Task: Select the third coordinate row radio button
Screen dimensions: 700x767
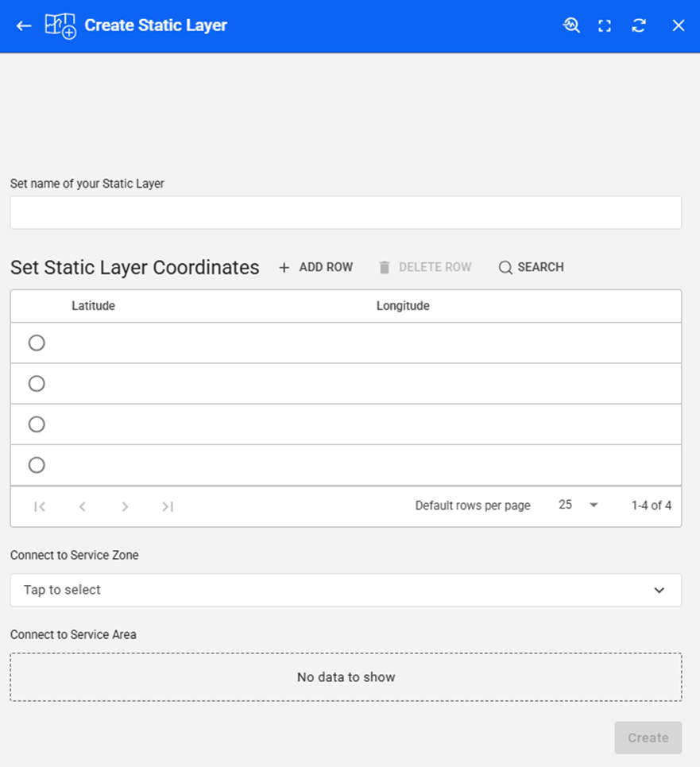Action: (37, 424)
